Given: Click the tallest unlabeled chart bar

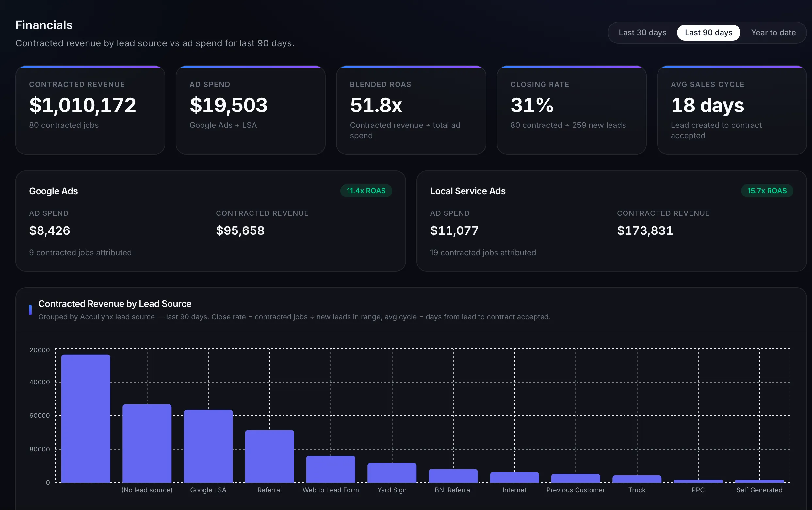Looking at the screenshot, I should [86, 418].
